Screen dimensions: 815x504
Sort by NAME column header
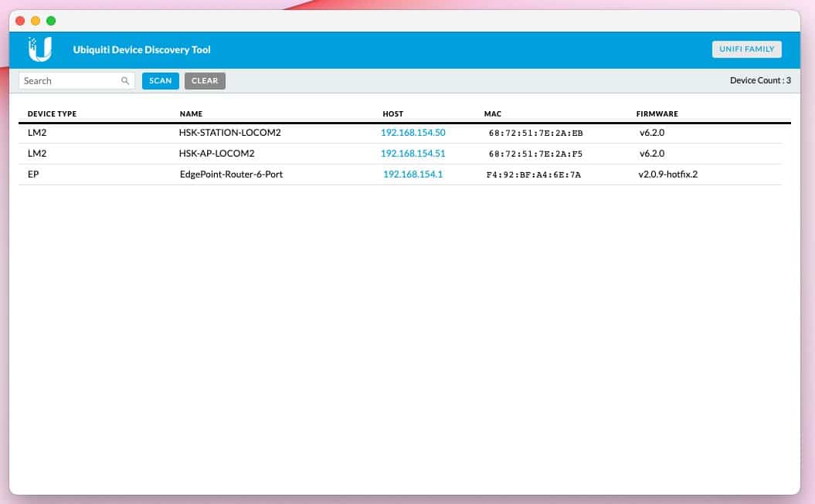[192, 113]
